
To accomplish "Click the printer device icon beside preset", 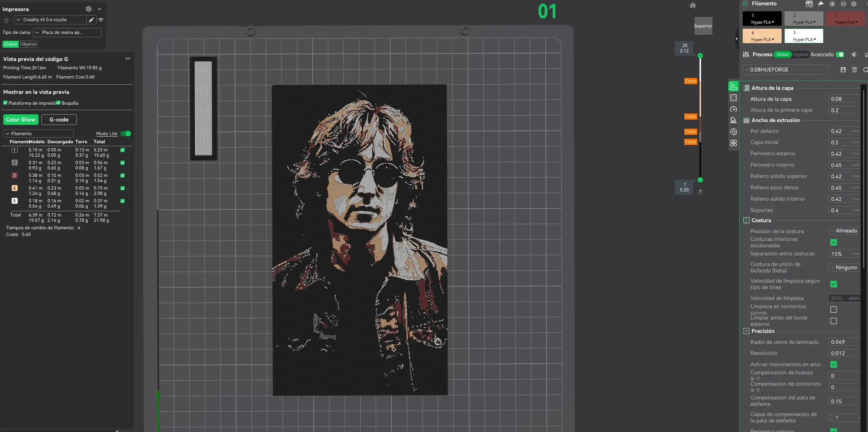I will point(6,20).
